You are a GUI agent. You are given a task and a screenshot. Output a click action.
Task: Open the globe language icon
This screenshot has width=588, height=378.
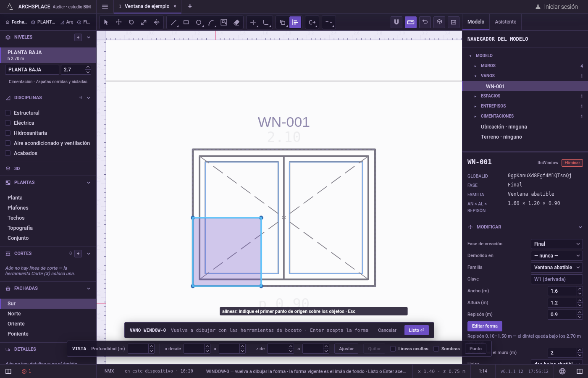[x=562, y=371]
